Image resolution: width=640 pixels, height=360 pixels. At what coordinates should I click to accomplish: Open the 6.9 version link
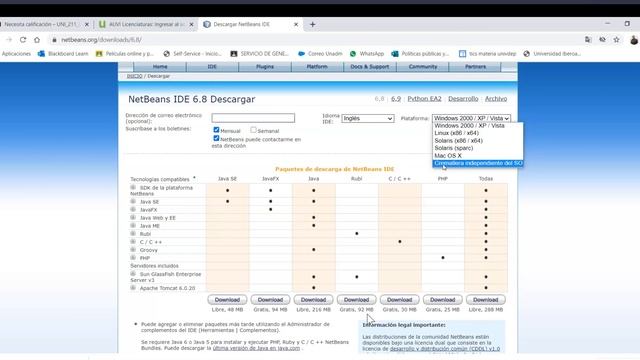click(x=396, y=99)
